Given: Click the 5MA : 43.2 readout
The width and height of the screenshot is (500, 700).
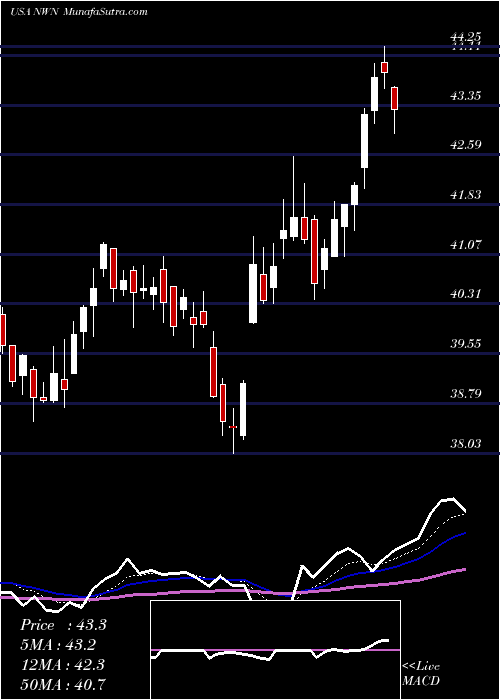Looking at the screenshot, I should (58, 645).
